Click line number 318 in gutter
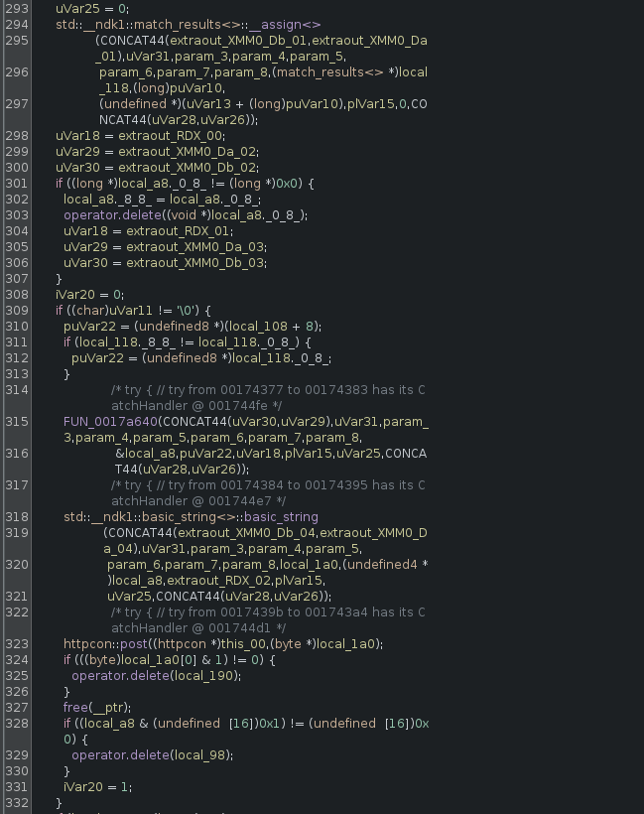Viewport: 644px width, 814px height. [x=17, y=517]
